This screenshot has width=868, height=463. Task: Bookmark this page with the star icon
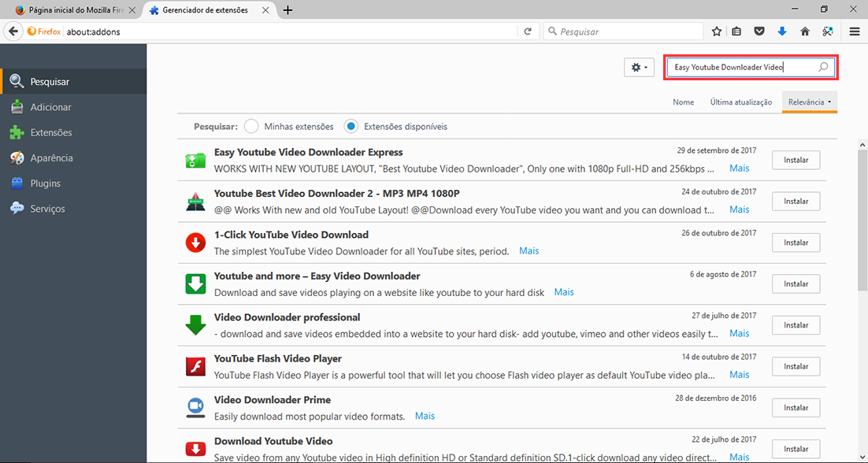716,31
